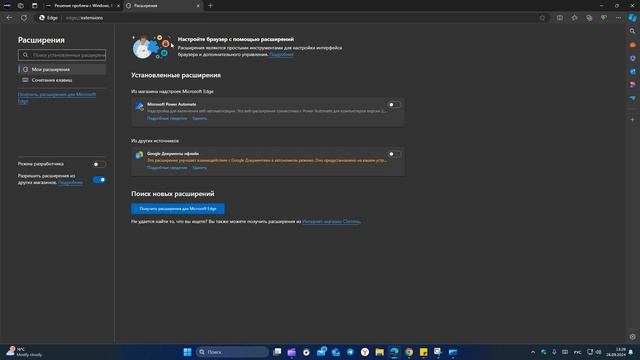Toggle allow extensions from other stores switch

click(x=99, y=180)
